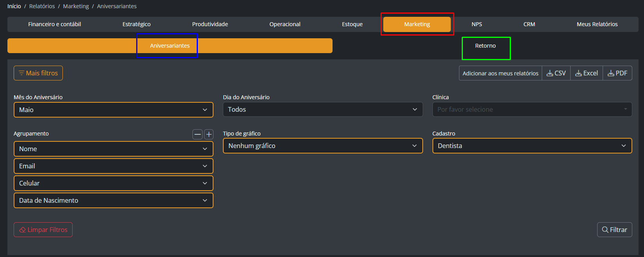Expand the Celular grouping dropdown

114,183
